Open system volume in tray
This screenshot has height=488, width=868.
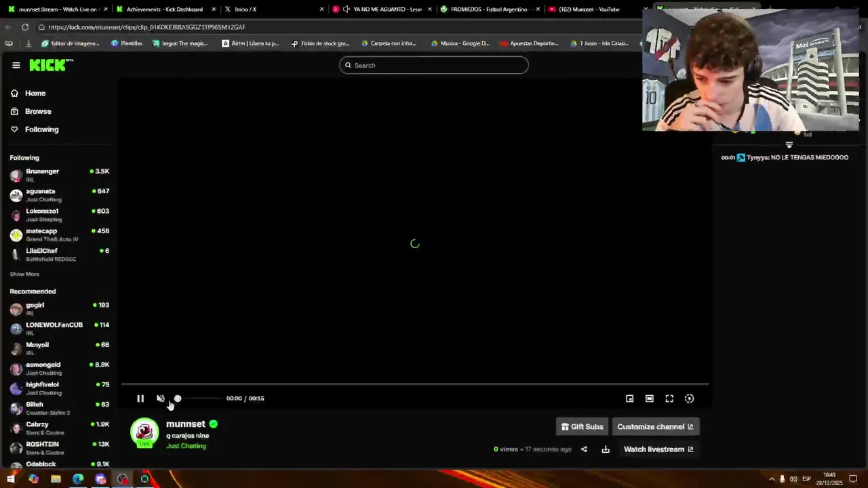pos(793,479)
